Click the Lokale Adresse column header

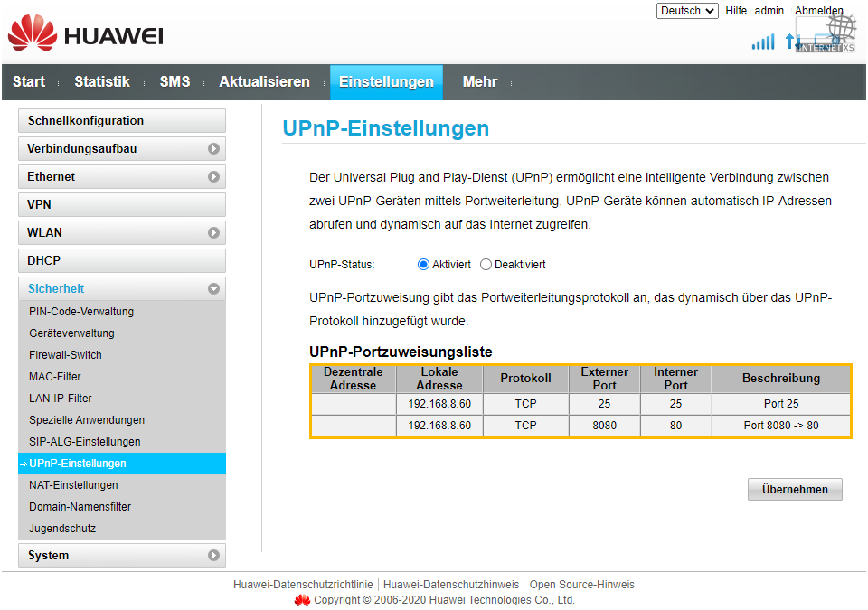click(x=439, y=379)
